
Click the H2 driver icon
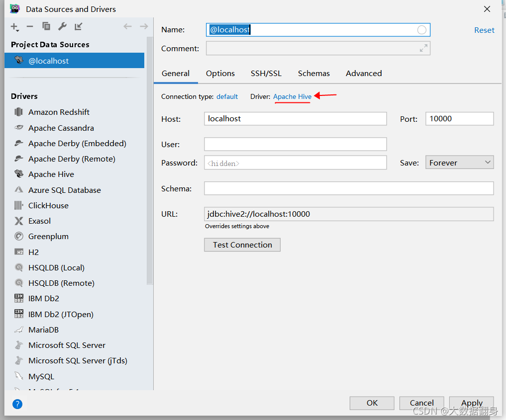point(19,252)
